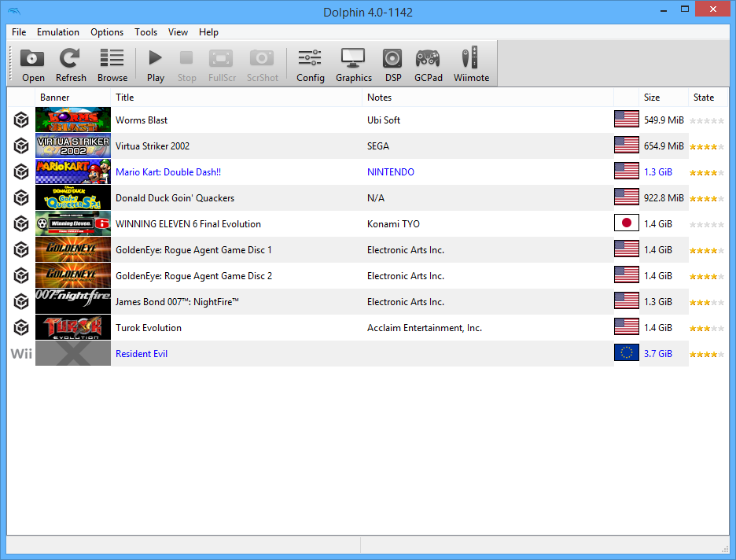Viewport: 736px width, 560px height.
Task: Click GameCube icon beside Donald Duck
Action: 21,198
